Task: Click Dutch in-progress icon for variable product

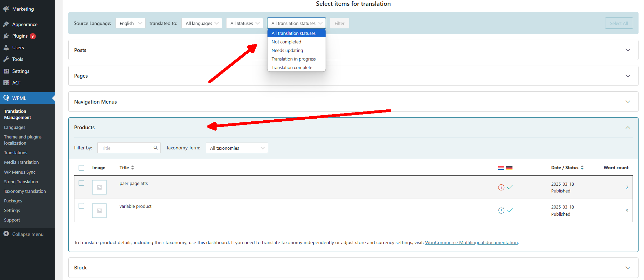Action: 501,211
